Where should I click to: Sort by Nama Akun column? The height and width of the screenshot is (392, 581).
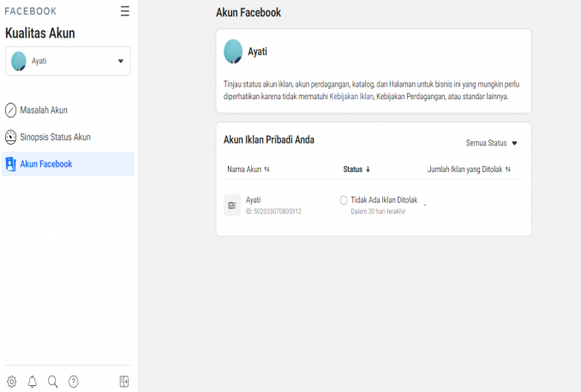(x=249, y=169)
